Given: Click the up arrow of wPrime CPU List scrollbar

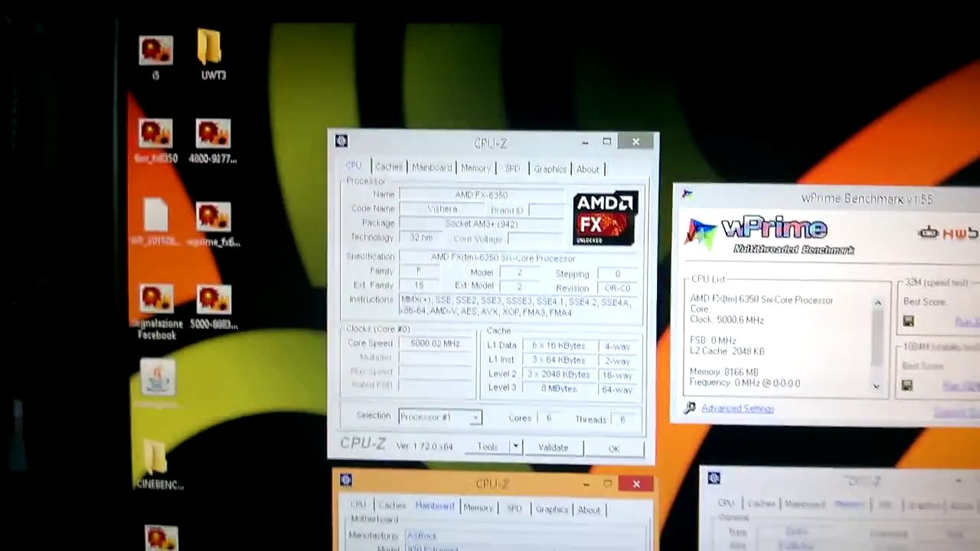Looking at the screenshot, I should pos(877,304).
